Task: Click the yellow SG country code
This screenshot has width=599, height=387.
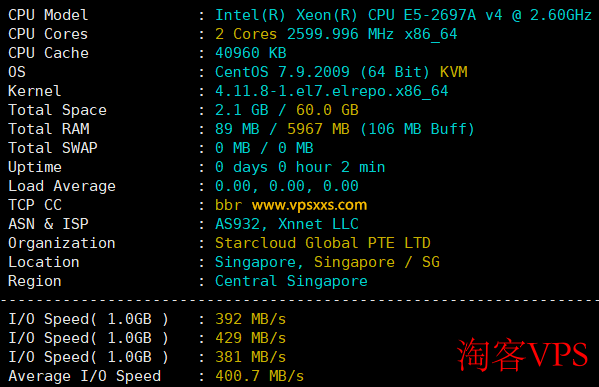Action: pyautogui.click(x=431, y=262)
